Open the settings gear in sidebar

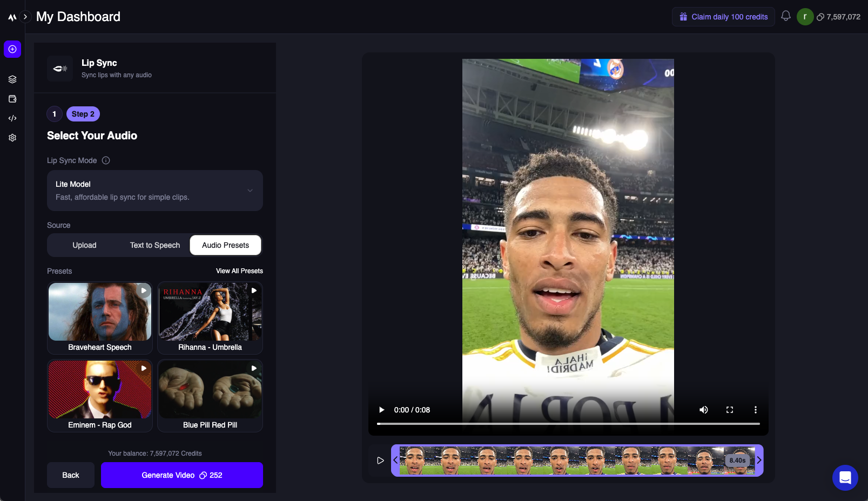pyautogui.click(x=12, y=138)
